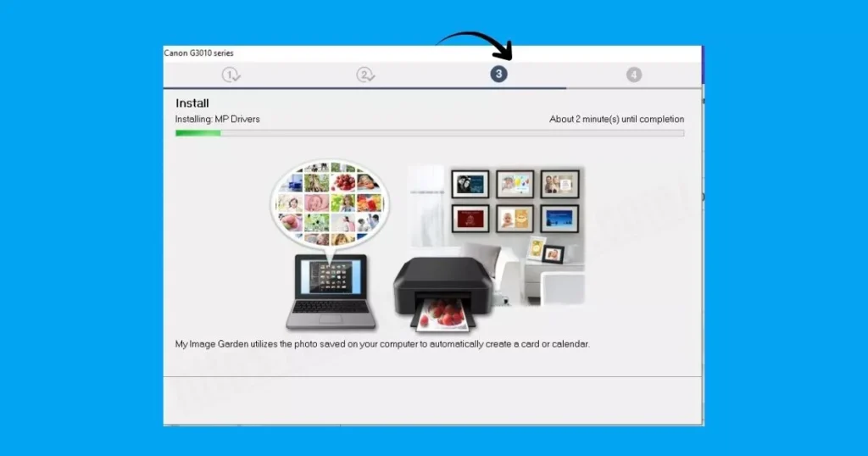Click the framed baby photo on the wall
This screenshot has height=456, width=868.
(x=515, y=219)
